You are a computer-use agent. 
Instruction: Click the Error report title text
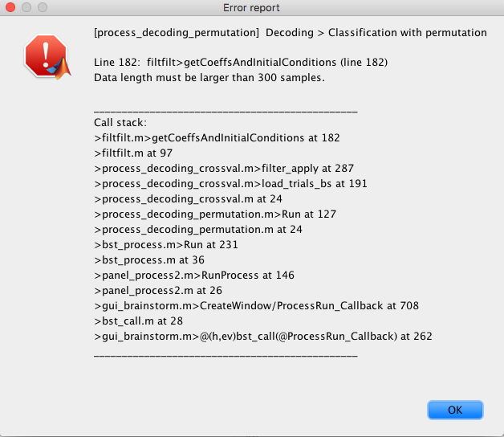tap(251, 7)
